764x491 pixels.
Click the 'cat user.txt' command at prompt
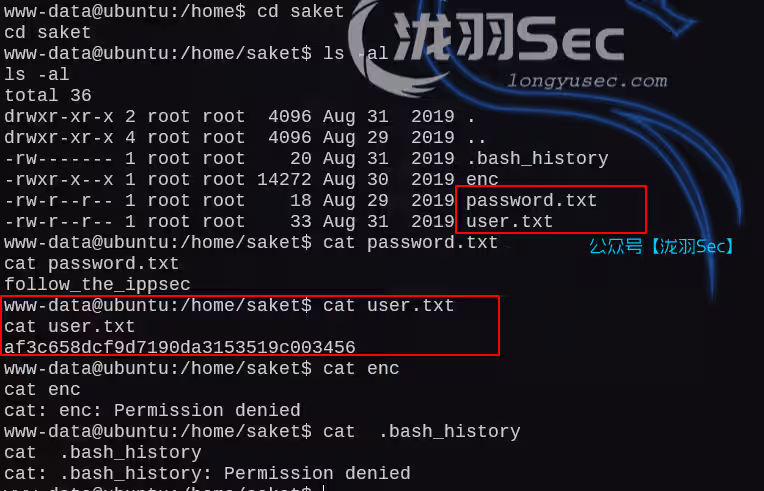(x=388, y=305)
